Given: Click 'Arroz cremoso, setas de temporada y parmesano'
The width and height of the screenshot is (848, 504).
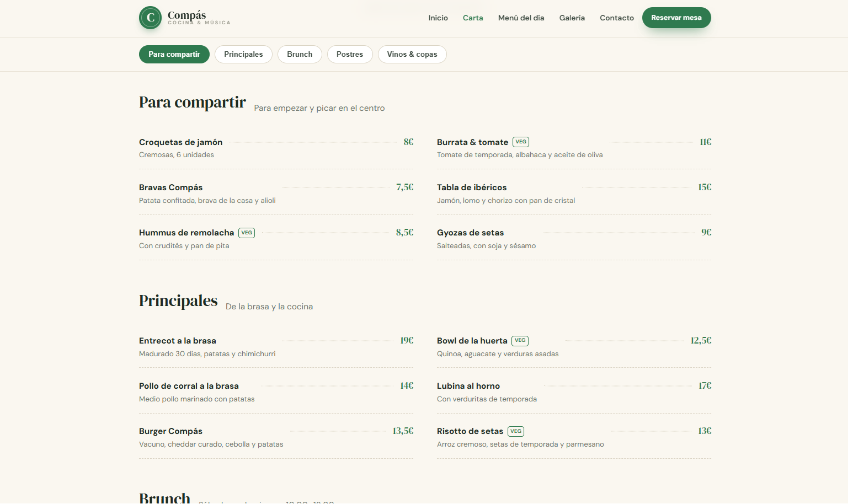Looking at the screenshot, I should coord(520,444).
